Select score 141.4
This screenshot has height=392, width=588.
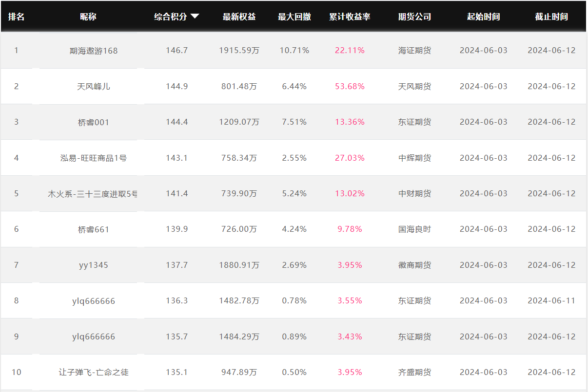[x=177, y=193]
